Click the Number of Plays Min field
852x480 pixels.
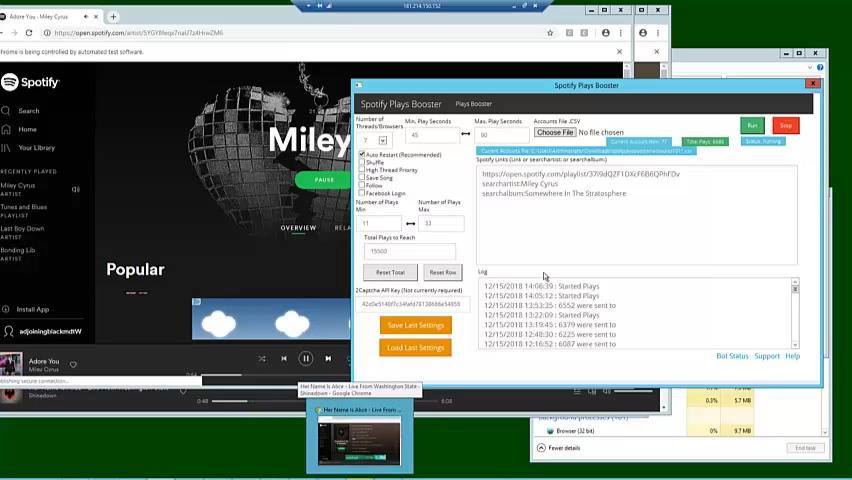pos(379,223)
